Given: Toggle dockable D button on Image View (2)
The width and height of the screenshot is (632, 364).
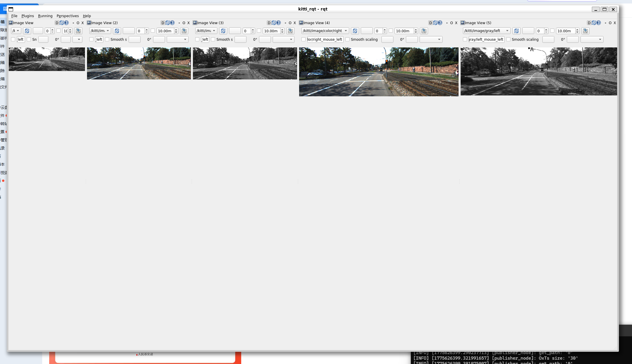Looking at the screenshot, I should [x=163, y=23].
